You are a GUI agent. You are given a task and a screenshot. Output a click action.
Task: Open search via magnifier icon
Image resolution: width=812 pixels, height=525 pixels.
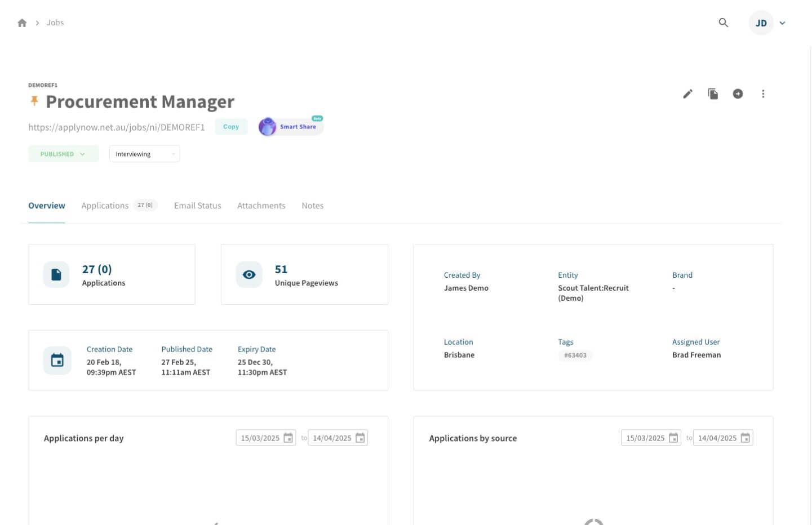(724, 23)
